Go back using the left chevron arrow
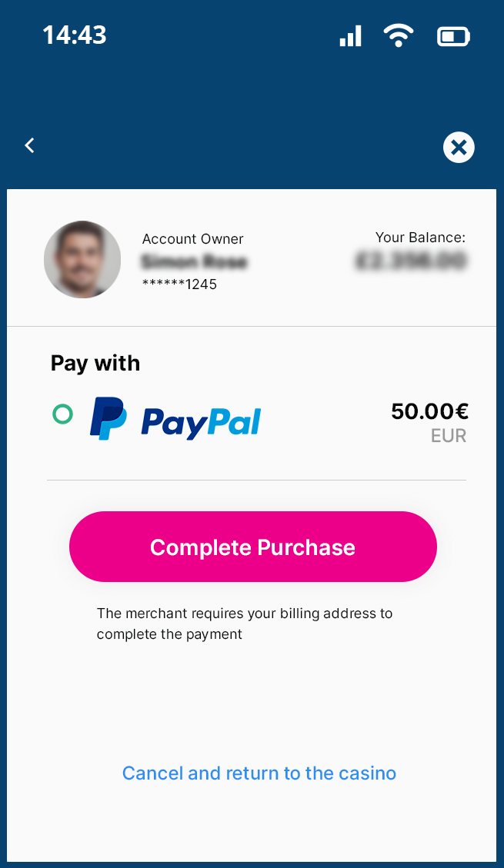Screen dimensions: 504x868 30,145
